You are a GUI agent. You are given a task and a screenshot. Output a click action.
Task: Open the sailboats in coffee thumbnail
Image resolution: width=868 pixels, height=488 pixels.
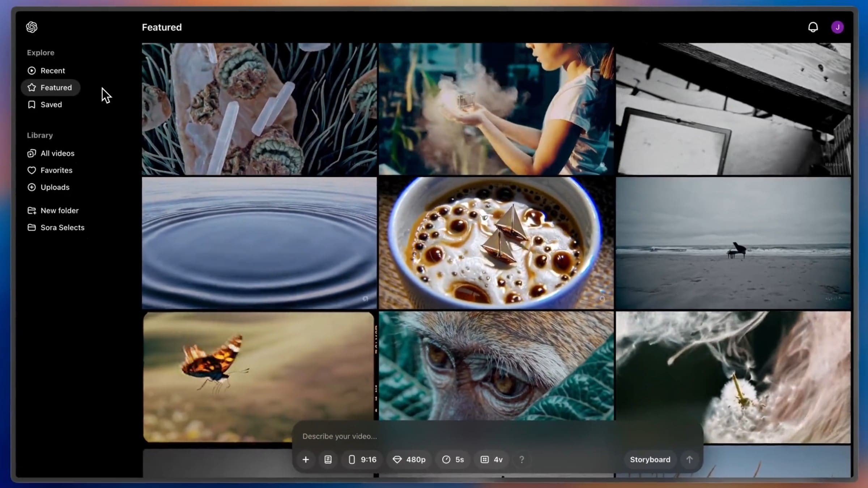[496, 243]
